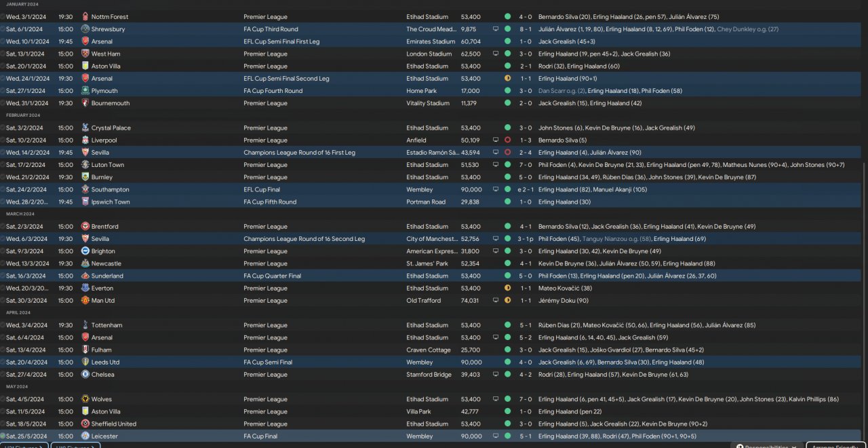Image resolution: width=868 pixels, height=448 pixels.
Task: Click Champions League Round of 16 Second Leg
Action: 304,239
